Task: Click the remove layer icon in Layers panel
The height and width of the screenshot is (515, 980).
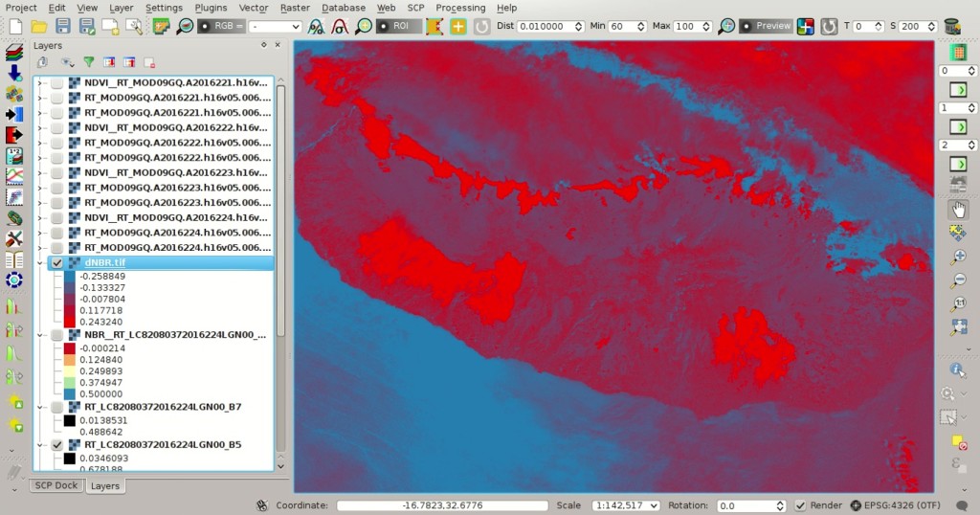Action: [149, 62]
